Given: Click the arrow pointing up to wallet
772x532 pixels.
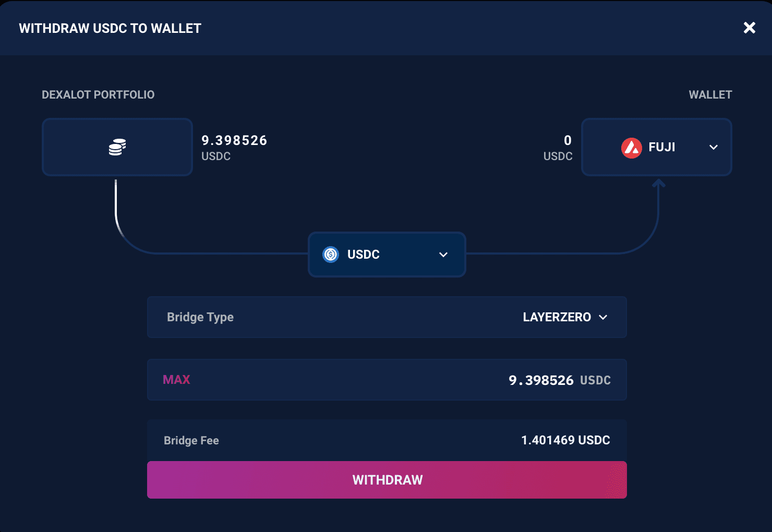Looking at the screenshot, I should (x=659, y=184).
